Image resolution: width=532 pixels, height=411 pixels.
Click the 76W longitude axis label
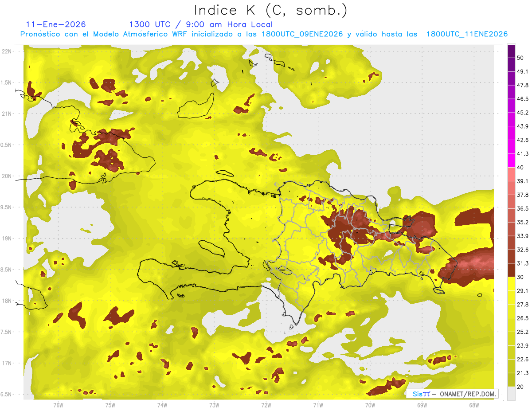click(59, 405)
